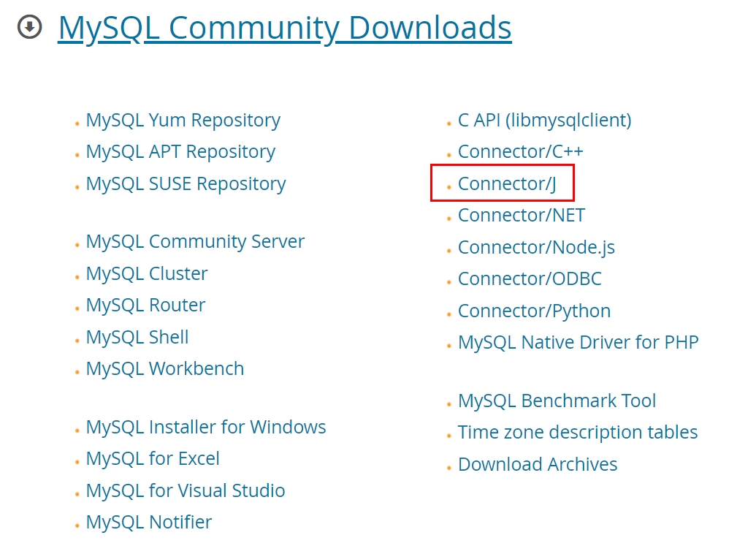Open the MySQL for Excel link
The image size is (756, 546).
coord(153,459)
